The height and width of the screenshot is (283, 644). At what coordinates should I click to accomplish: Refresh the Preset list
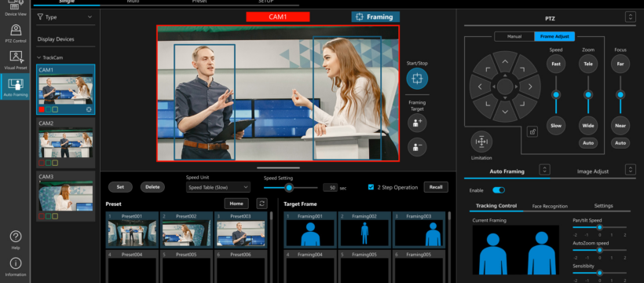(x=262, y=203)
